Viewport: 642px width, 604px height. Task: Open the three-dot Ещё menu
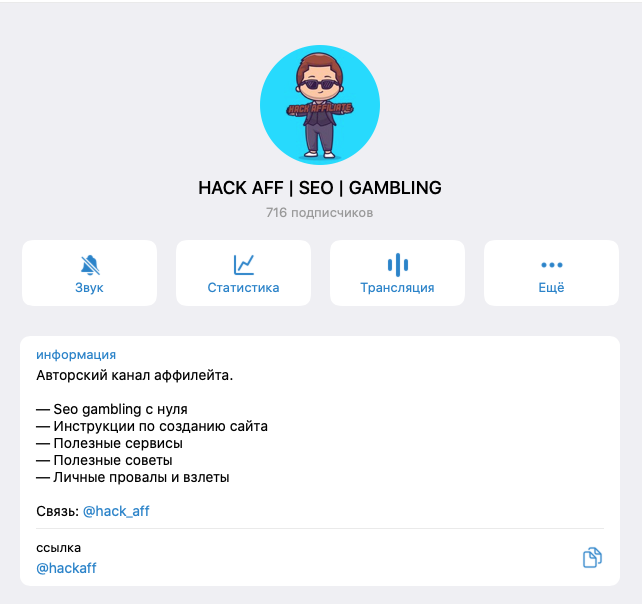click(x=552, y=265)
